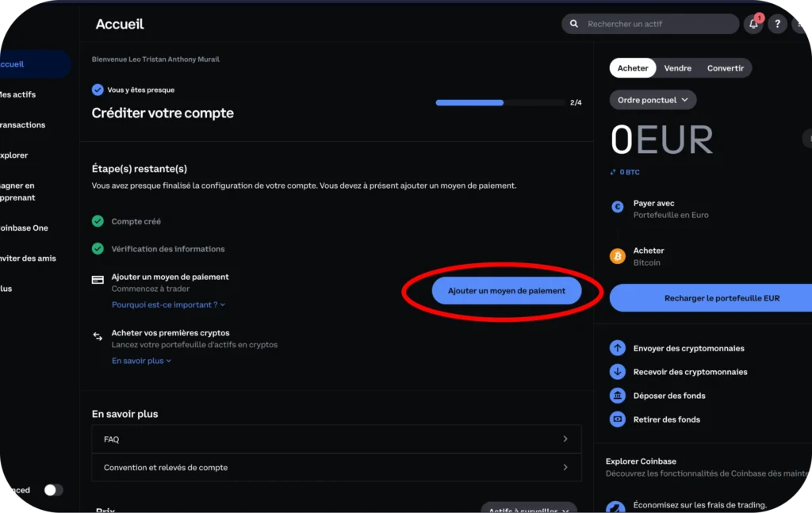This screenshot has height=513, width=812.
Task: Click Retirer des fonds
Action: [666, 419]
